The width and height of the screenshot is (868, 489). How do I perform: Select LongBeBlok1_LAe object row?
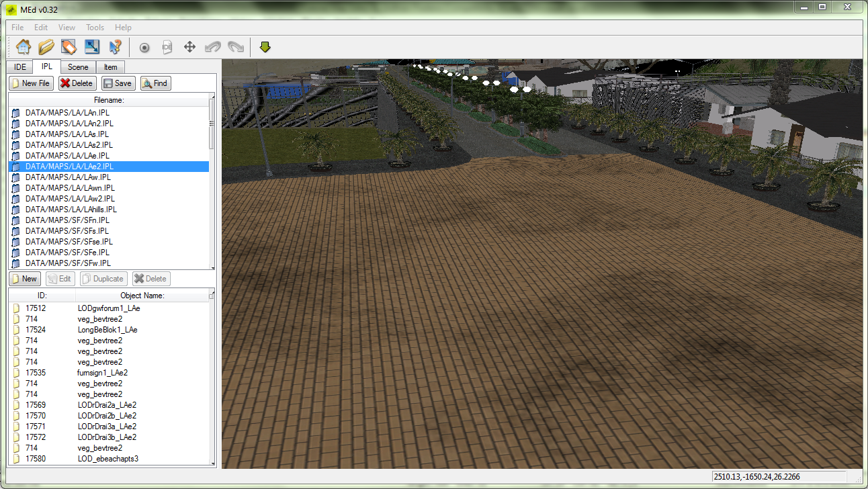(x=109, y=330)
